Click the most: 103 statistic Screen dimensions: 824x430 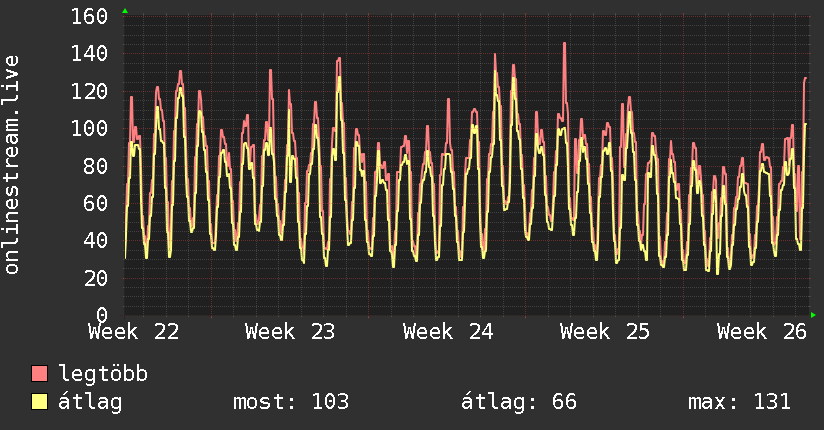[291, 402]
